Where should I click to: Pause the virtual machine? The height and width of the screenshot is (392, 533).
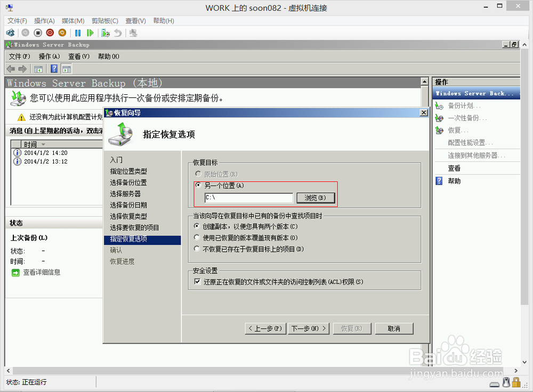[x=78, y=33]
